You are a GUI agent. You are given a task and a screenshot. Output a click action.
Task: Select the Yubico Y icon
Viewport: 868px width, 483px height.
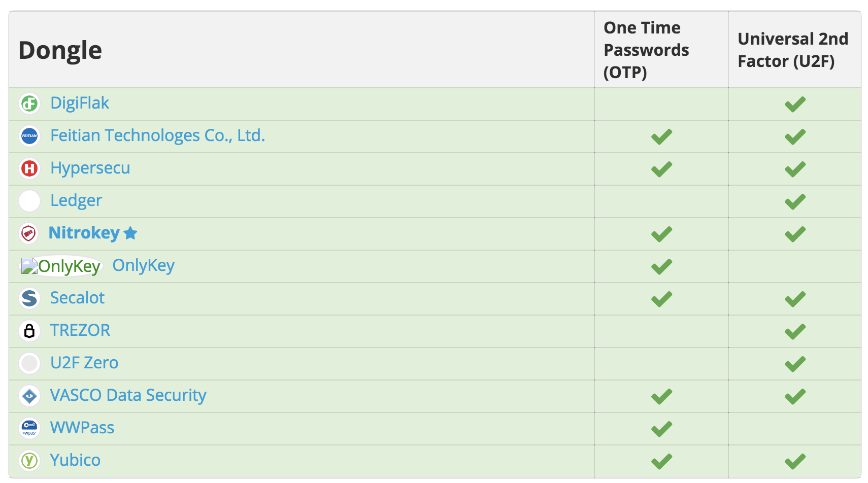[x=29, y=461]
